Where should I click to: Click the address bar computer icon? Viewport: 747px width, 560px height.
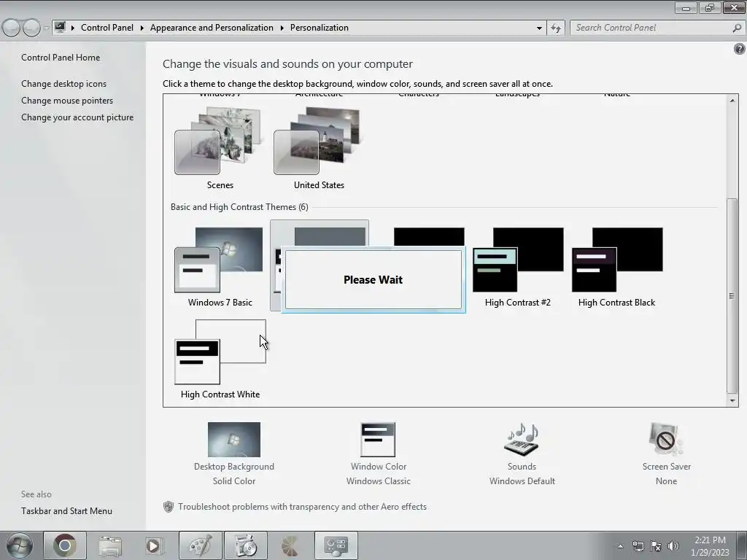coord(60,27)
